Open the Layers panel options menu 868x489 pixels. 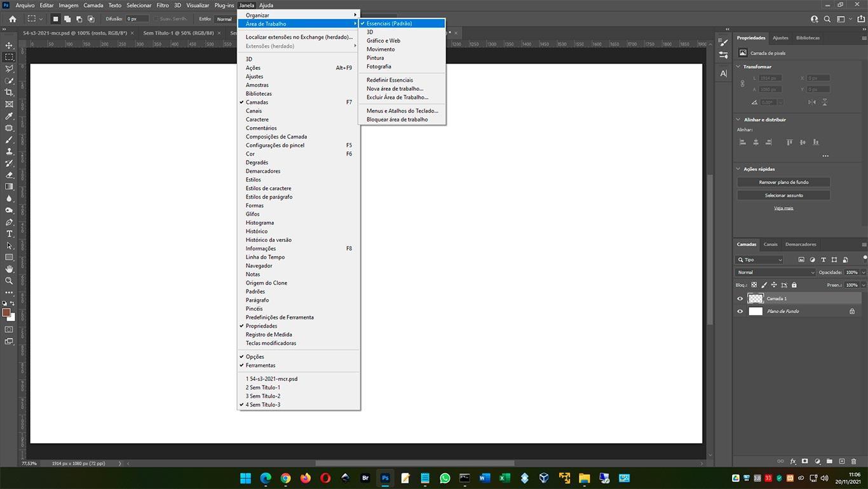click(x=864, y=245)
